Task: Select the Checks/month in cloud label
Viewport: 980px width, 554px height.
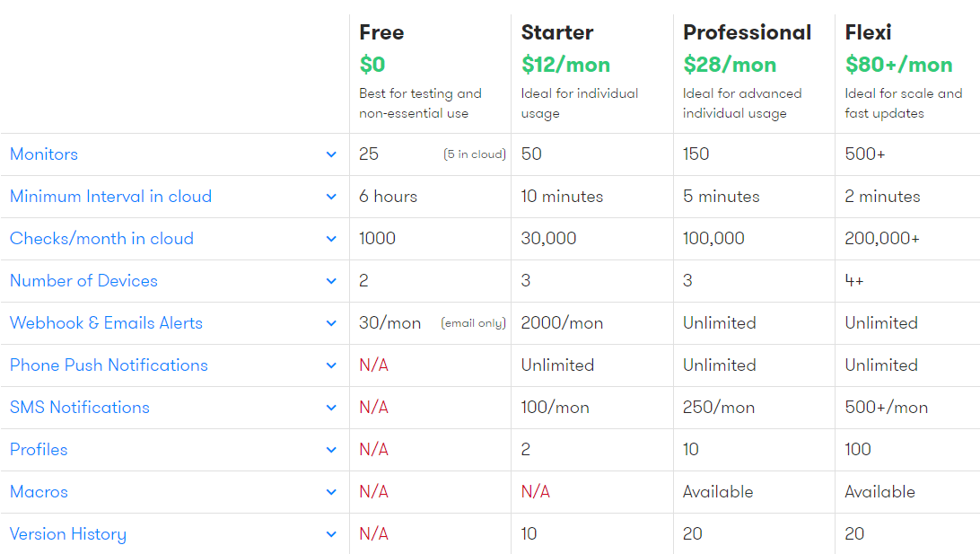Action: (x=101, y=239)
